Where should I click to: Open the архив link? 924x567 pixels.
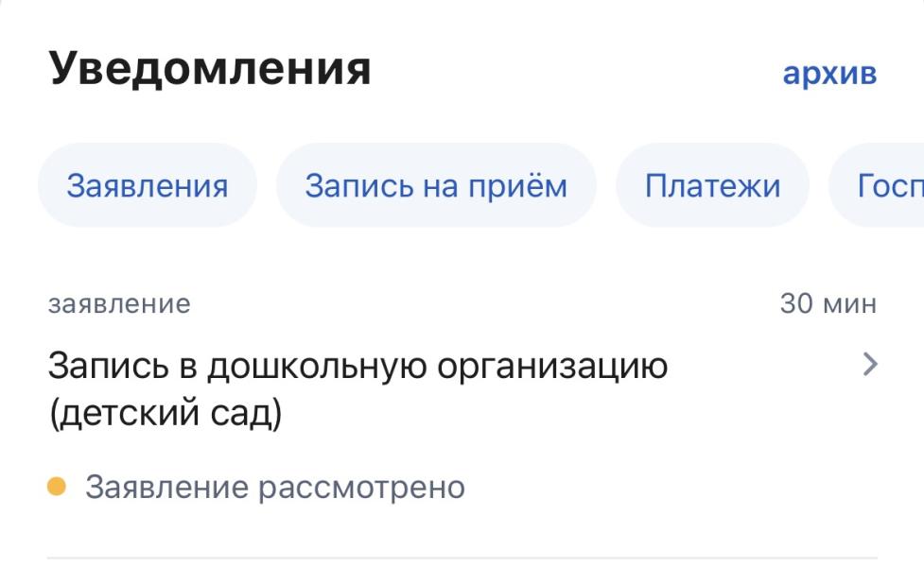[x=829, y=74]
